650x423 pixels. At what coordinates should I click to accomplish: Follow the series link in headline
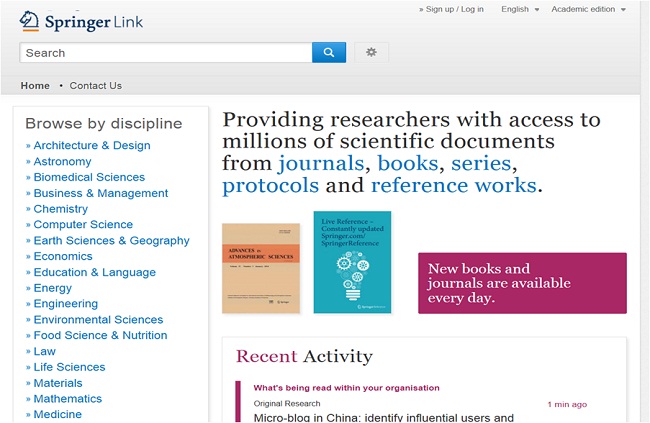481,163
